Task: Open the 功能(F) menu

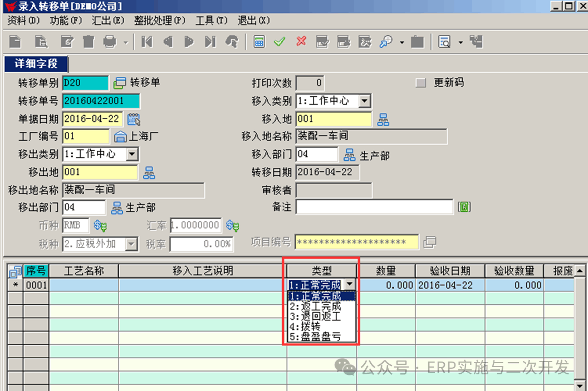Action: tap(66, 21)
